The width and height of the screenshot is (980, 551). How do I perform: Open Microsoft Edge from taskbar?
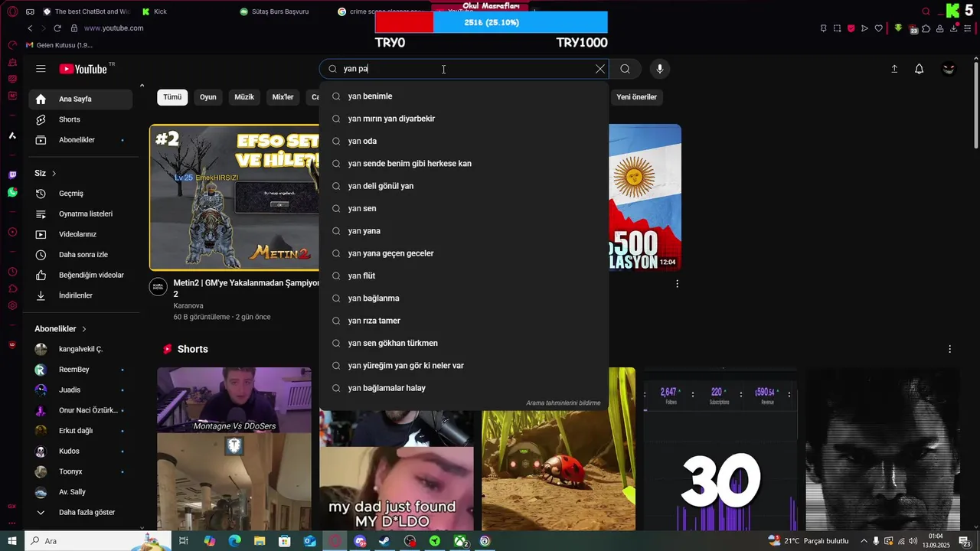point(235,541)
